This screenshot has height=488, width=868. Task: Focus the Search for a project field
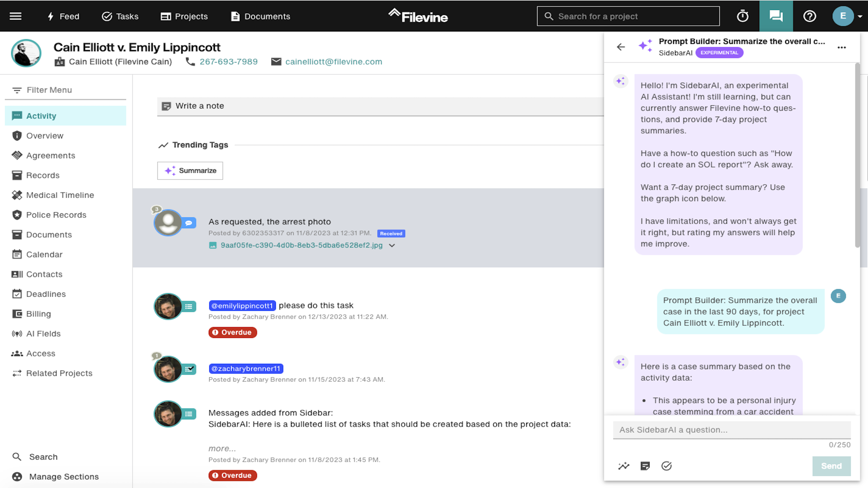pos(628,16)
